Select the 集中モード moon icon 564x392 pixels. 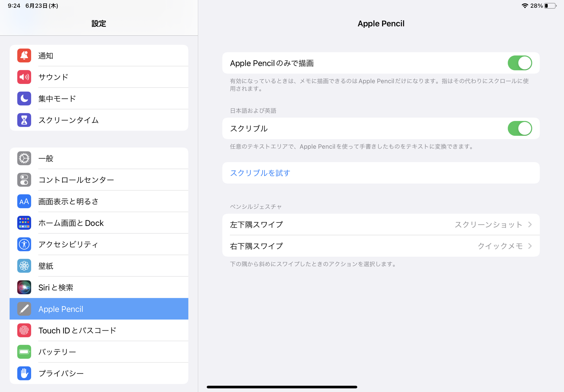point(24,99)
